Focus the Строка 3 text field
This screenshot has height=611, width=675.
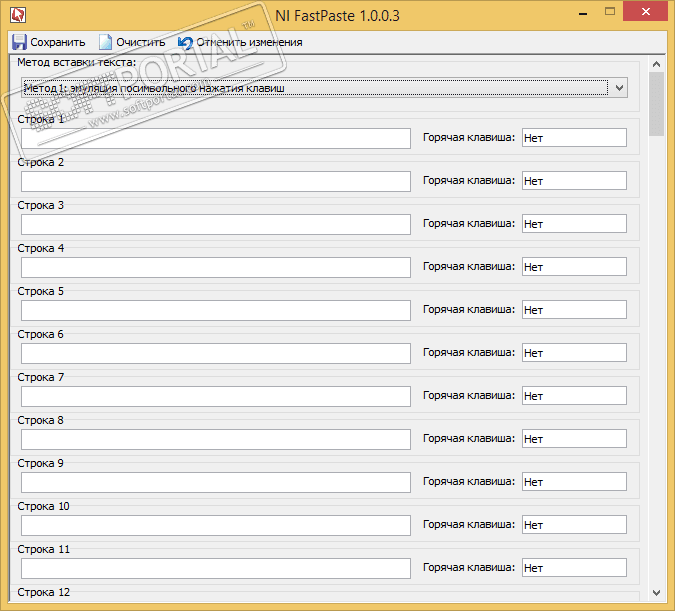216,224
